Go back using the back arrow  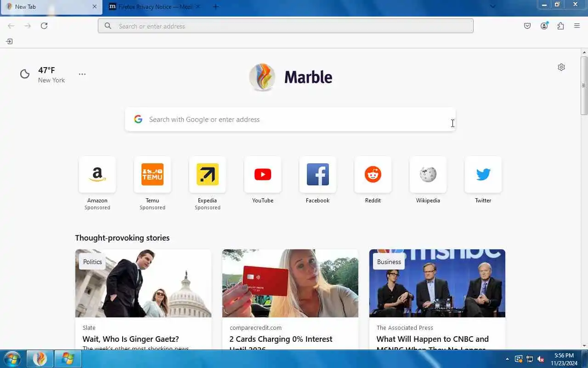click(x=11, y=26)
